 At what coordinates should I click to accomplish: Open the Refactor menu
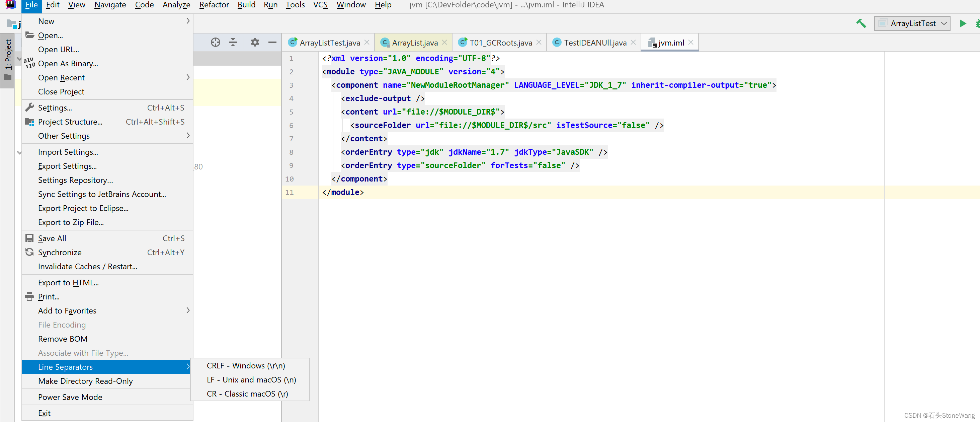coord(214,5)
